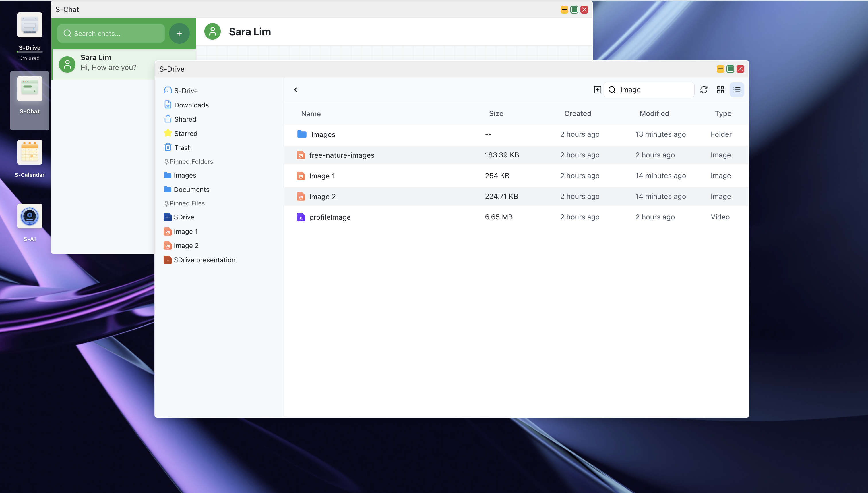Screen dimensions: 868x493
Task: Select the free-nature-images file row
Action: [341, 155]
